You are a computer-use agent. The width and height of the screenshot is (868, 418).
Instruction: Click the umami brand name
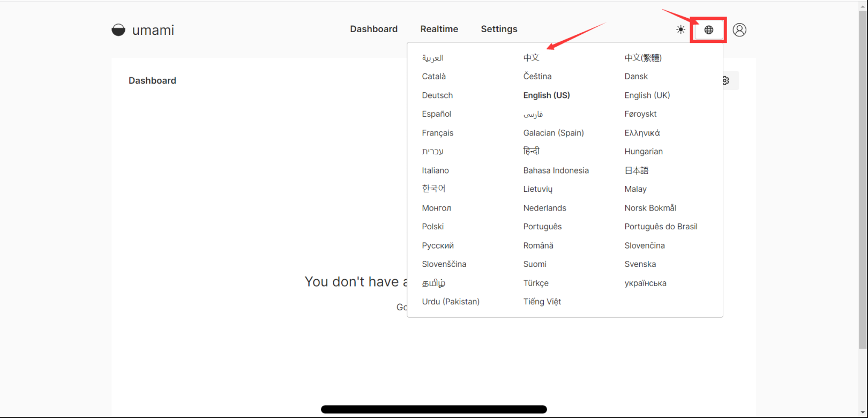(153, 30)
